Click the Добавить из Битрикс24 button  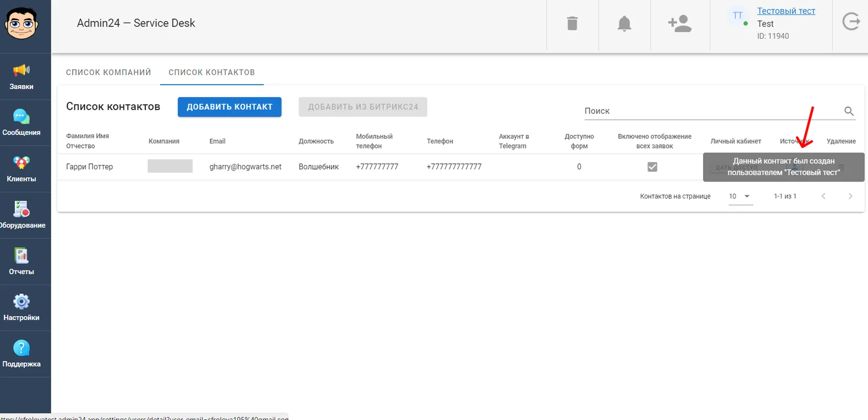tap(363, 107)
